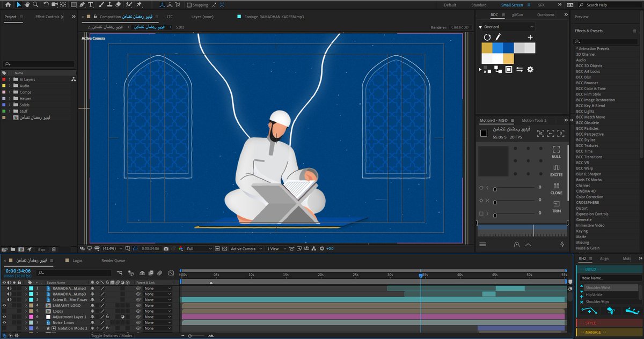Screen dimensions: 644x339
Task: Select the Hand tool
Action: (x=27, y=5)
